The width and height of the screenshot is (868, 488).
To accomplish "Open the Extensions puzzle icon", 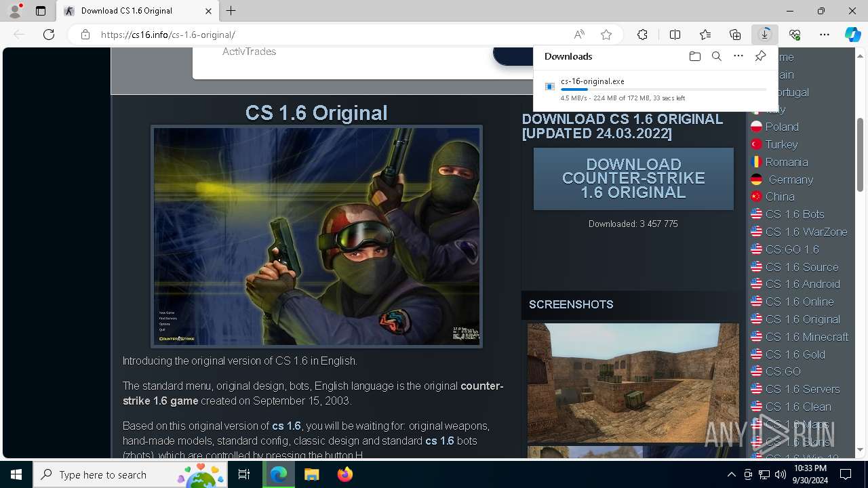I will 642,35.
